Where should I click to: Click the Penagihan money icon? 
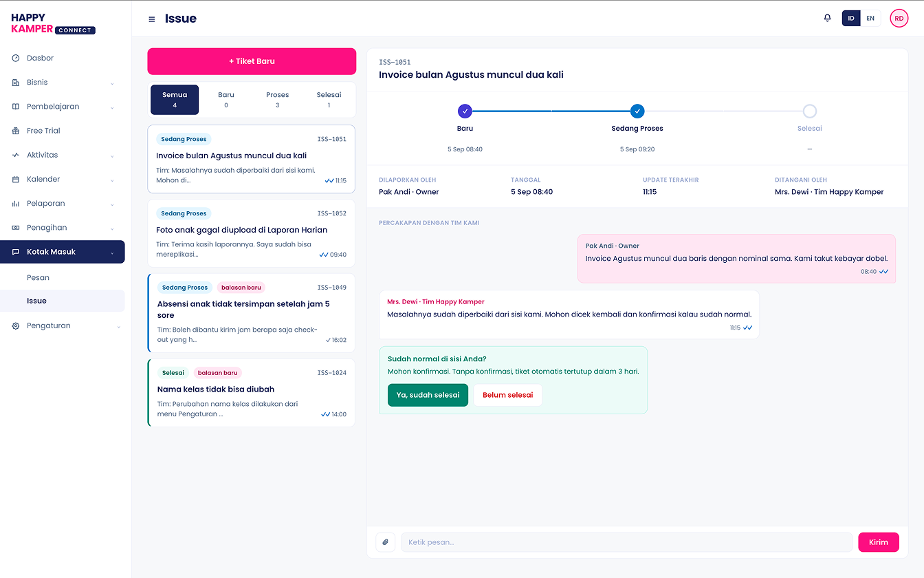coord(16,228)
